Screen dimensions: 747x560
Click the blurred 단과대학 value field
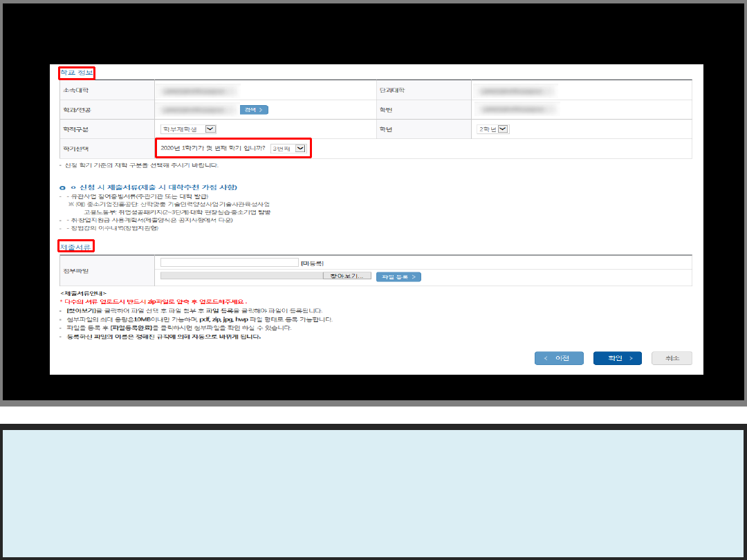(517, 91)
